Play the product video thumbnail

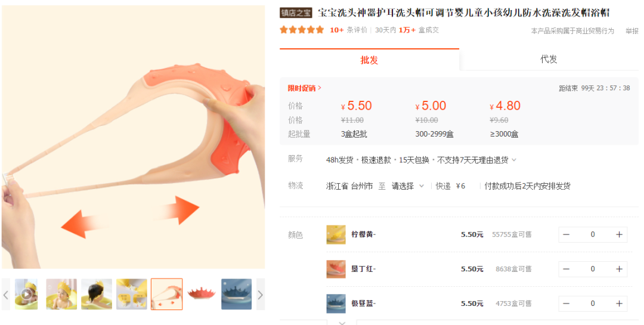pyautogui.click(x=26, y=294)
